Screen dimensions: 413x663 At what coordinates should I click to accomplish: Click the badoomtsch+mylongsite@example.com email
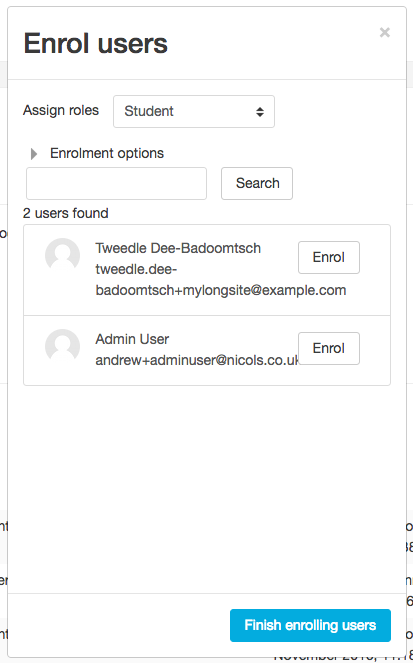[221, 290]
